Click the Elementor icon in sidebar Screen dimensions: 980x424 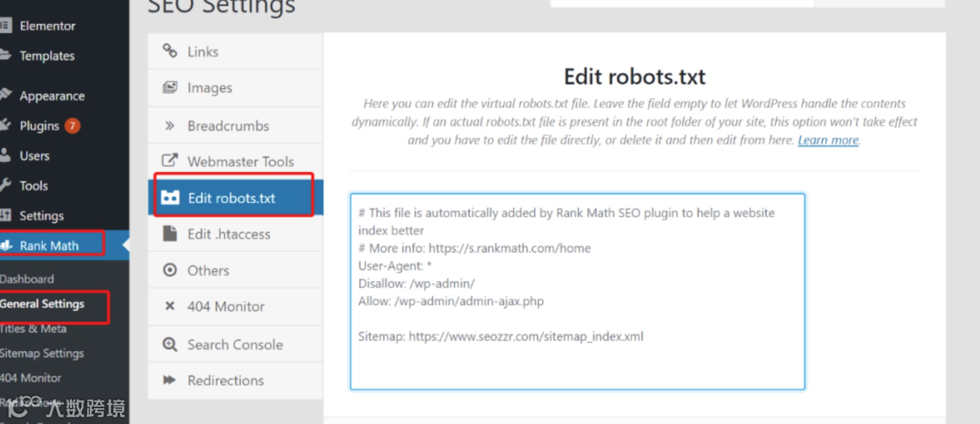pyautogui.click(x=5, y=25)
